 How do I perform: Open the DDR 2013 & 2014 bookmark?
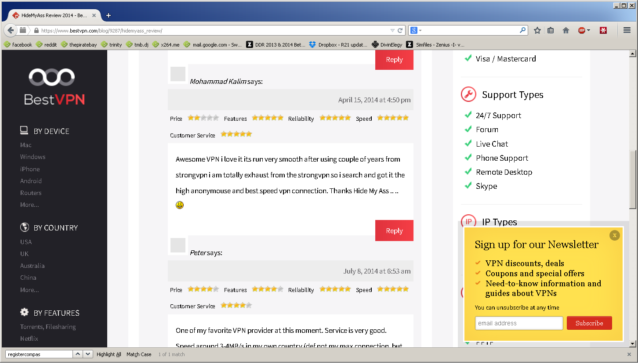276,44
